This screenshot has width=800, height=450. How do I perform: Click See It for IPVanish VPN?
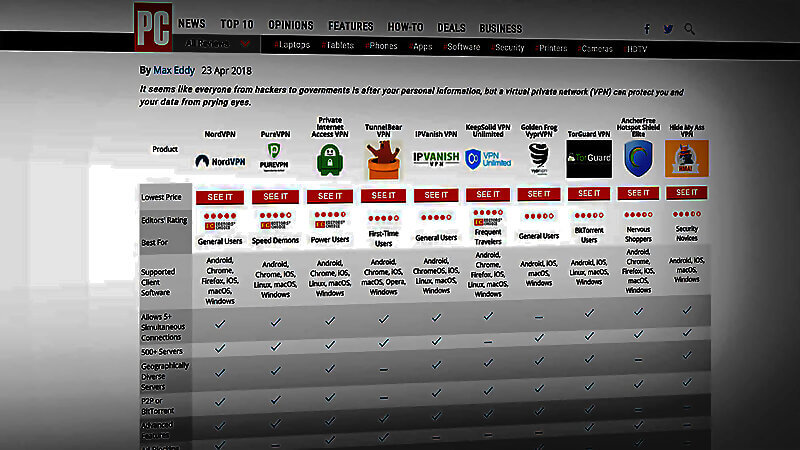pos(436,195)
